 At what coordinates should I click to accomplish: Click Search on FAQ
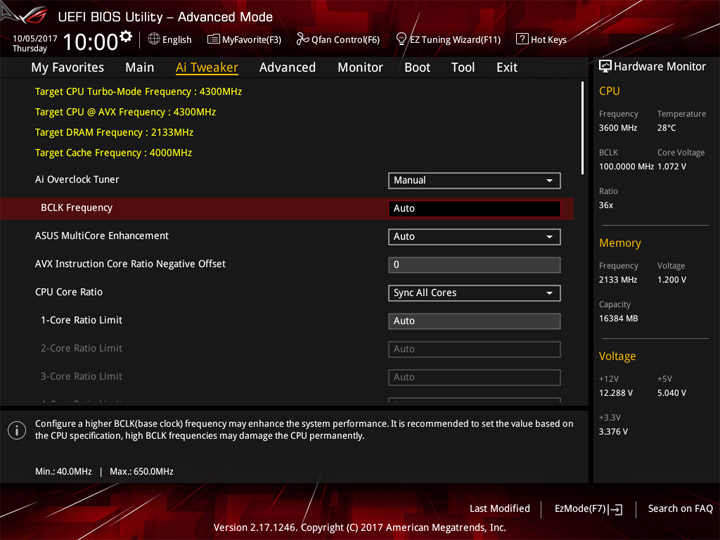click(x=680, y=508)
